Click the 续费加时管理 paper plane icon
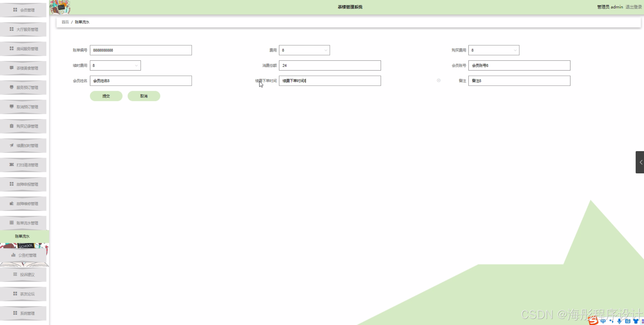 (12, 145)
